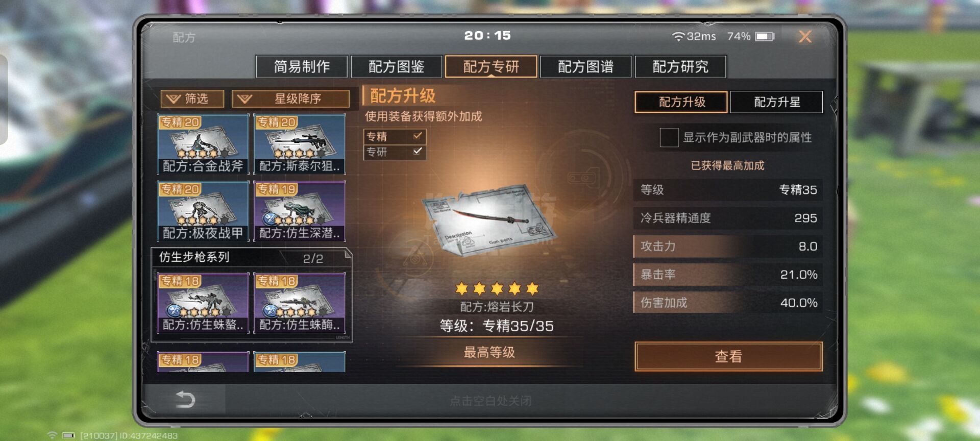Open the 筛选 filter dropdown

[192, 99]
